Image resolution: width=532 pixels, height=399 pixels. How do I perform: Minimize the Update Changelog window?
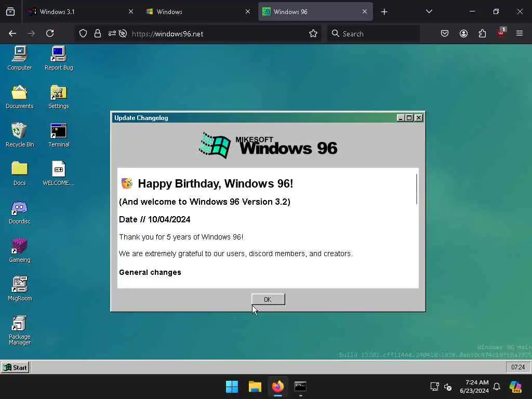click(x=401, y=118)
